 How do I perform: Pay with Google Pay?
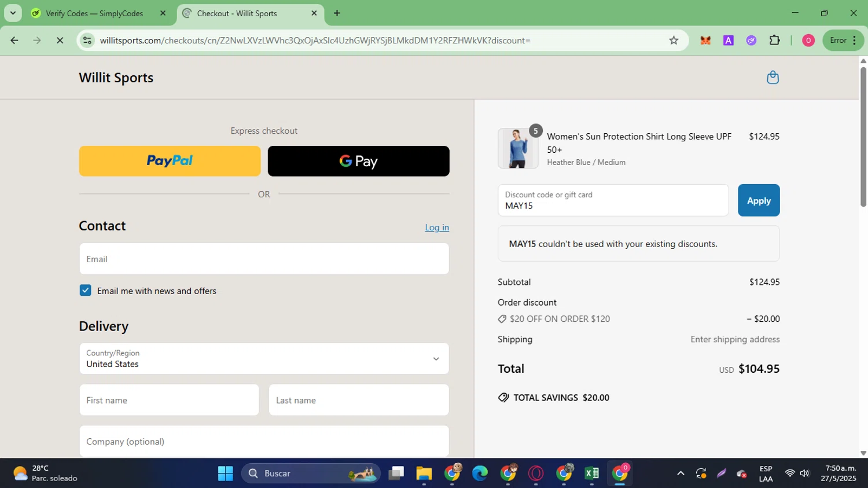point(358,161)
